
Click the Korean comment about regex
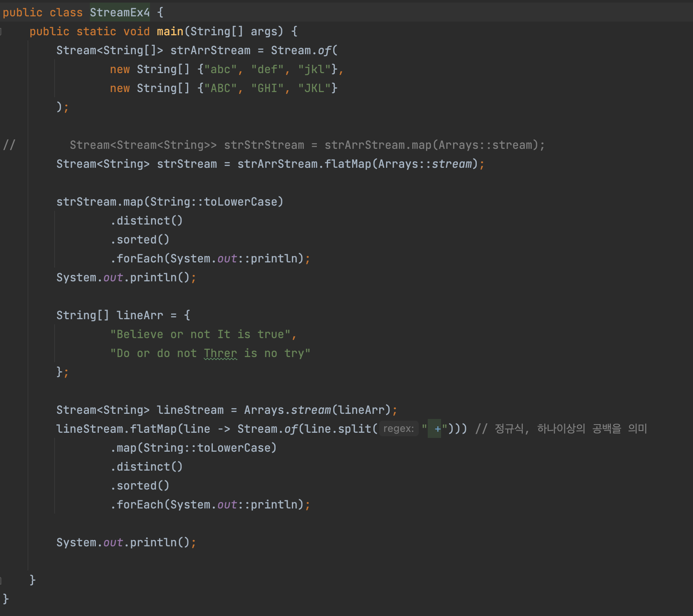pyautogui.click(x=561, y=429)
